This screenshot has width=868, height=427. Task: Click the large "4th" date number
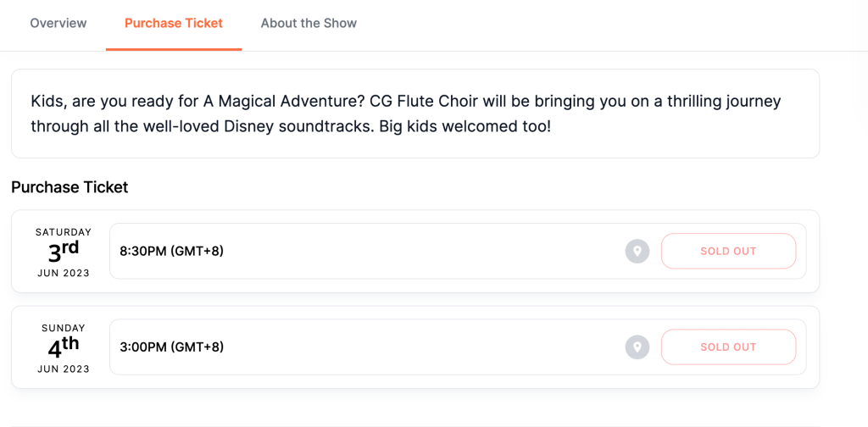click(64, 347)
